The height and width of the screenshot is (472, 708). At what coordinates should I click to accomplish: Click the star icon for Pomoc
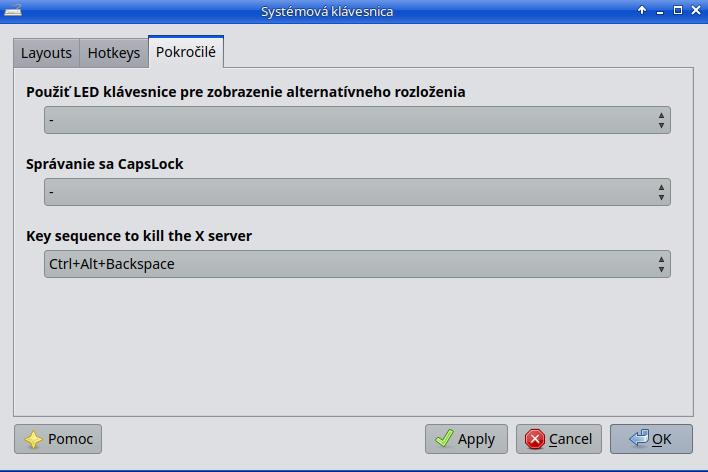[33, 439]
